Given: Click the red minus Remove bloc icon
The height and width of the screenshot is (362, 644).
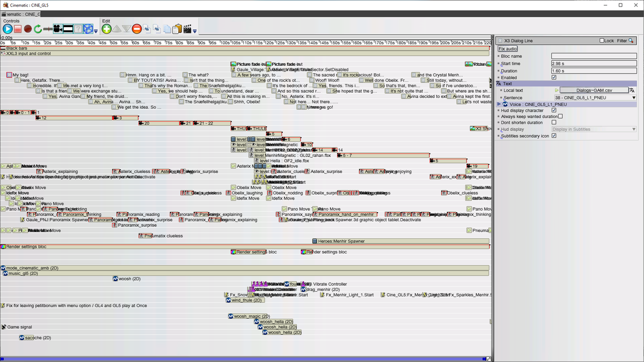Looking at the screenshot, I should coord(137,29).
